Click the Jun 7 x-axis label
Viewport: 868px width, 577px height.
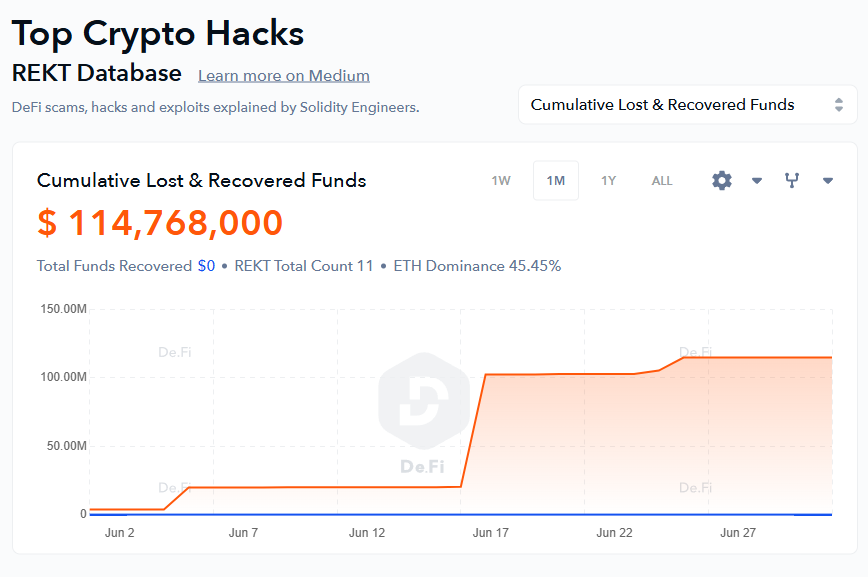pyautogui.click(x=243, y=533)
